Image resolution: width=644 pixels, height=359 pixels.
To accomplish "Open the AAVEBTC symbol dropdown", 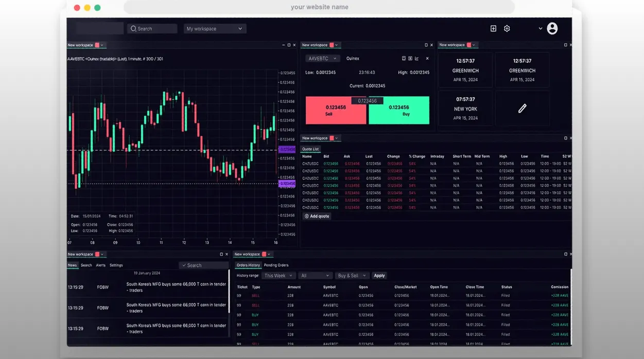I will [323, 59].
